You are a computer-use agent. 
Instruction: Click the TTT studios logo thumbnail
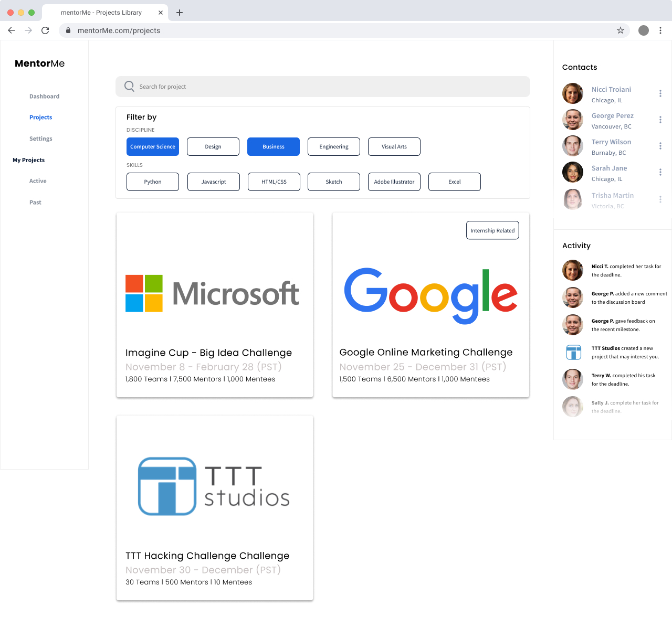point(214,486)
